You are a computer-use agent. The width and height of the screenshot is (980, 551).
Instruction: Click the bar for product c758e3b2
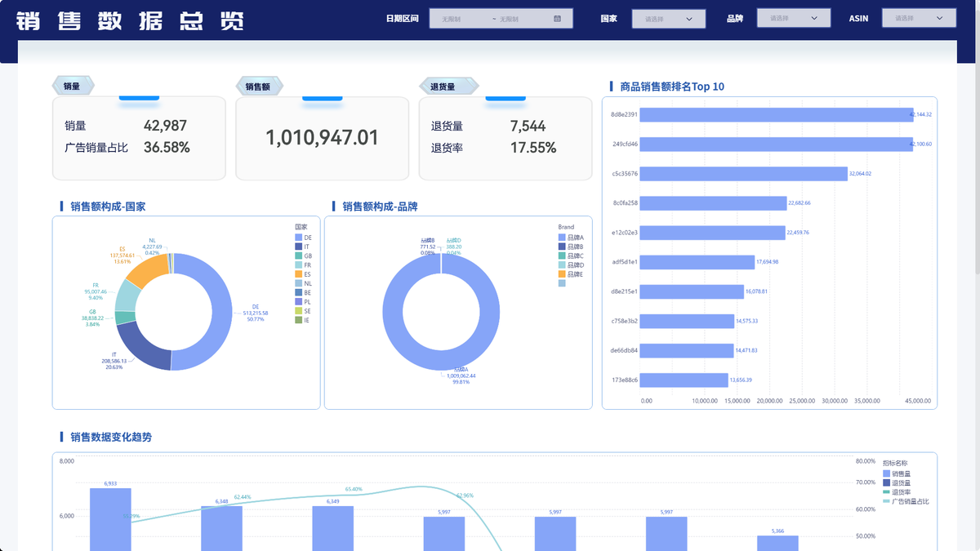tap(687, 321)
